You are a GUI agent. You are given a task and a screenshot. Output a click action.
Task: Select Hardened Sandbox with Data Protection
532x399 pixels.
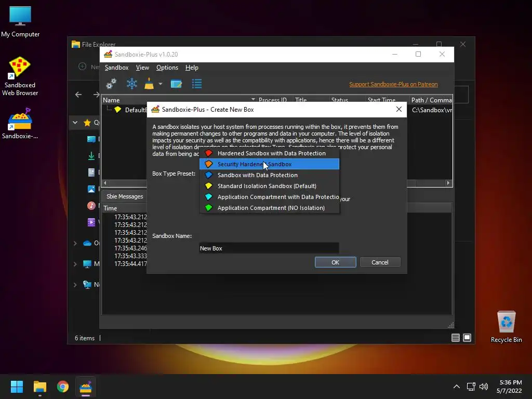pyautogui.click(x=270, y=153)
